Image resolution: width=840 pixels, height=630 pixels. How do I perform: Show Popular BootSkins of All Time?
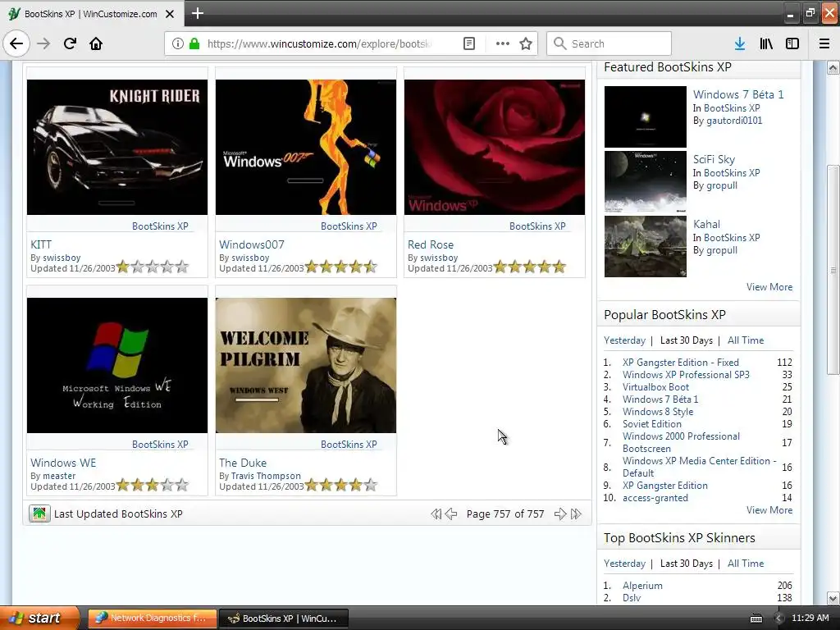click(746, 340)
